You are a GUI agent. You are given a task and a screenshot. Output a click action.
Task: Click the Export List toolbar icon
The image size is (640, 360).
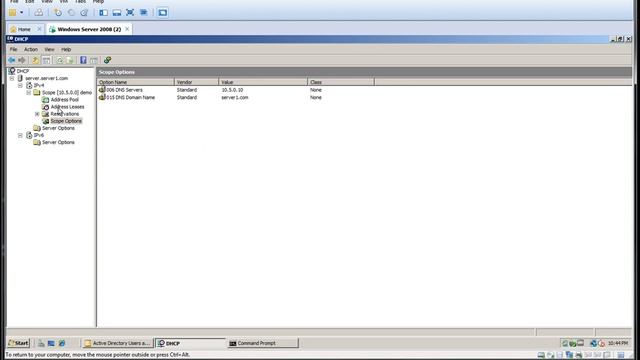70,60
